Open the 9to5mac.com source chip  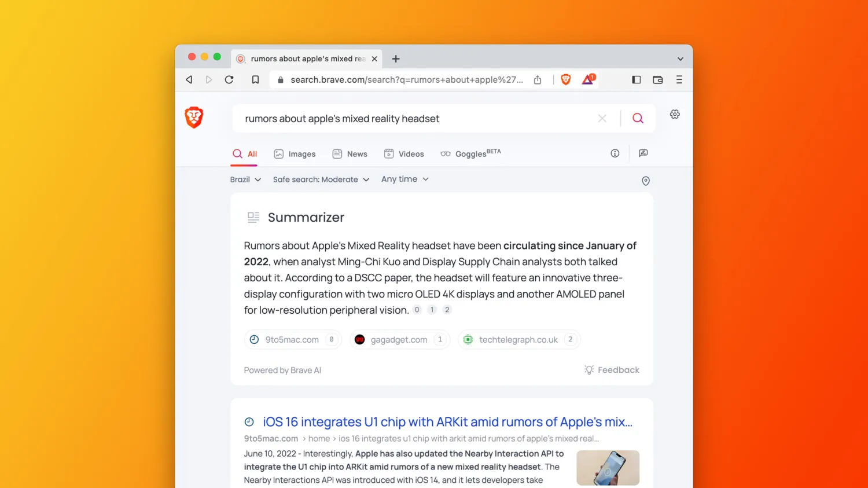[x=293, y=340]
